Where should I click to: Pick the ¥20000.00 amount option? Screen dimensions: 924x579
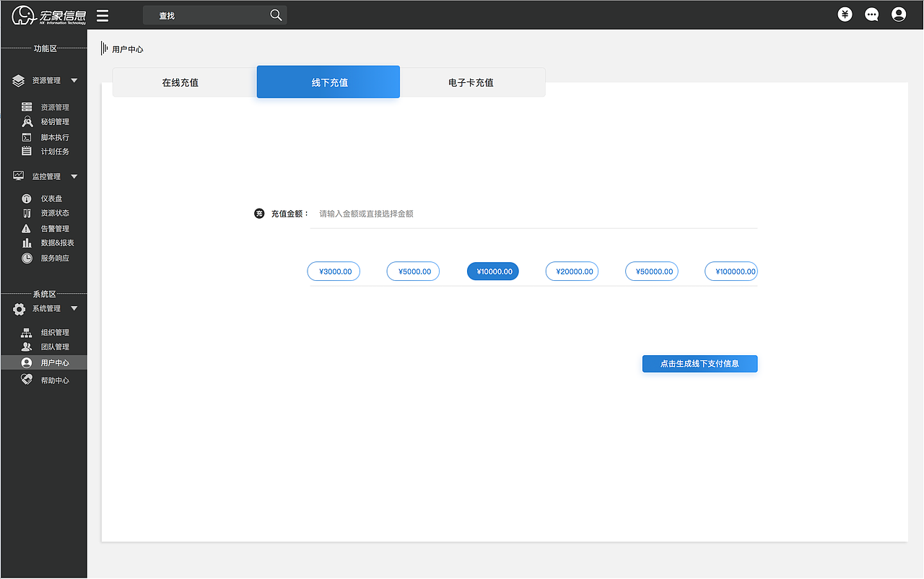coord(572,271)
